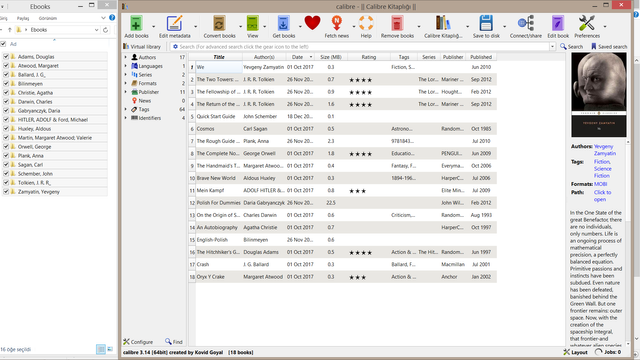Click the Connect/share icon

pos(526,23)
